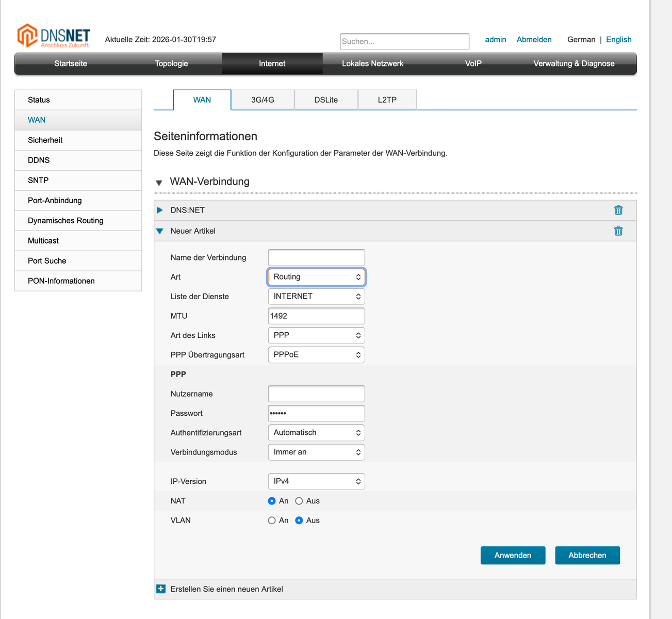Screen dimensions: 672x619
Task: Open Lokales Netzwerk in main navigation
Action: 372,63
